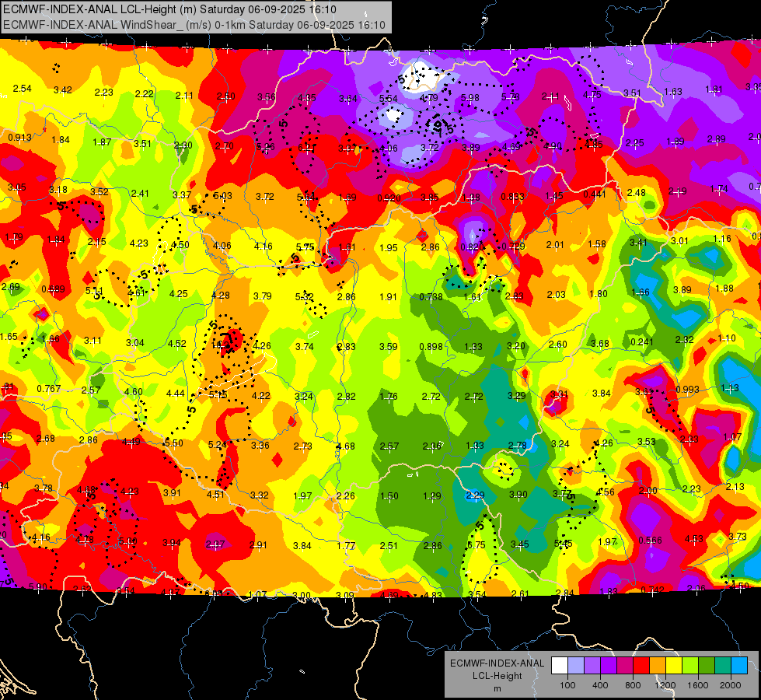The height and width of the screenshot is (700, 761).
Task: Click the wind shear value "5.98"
Action: 470,98
